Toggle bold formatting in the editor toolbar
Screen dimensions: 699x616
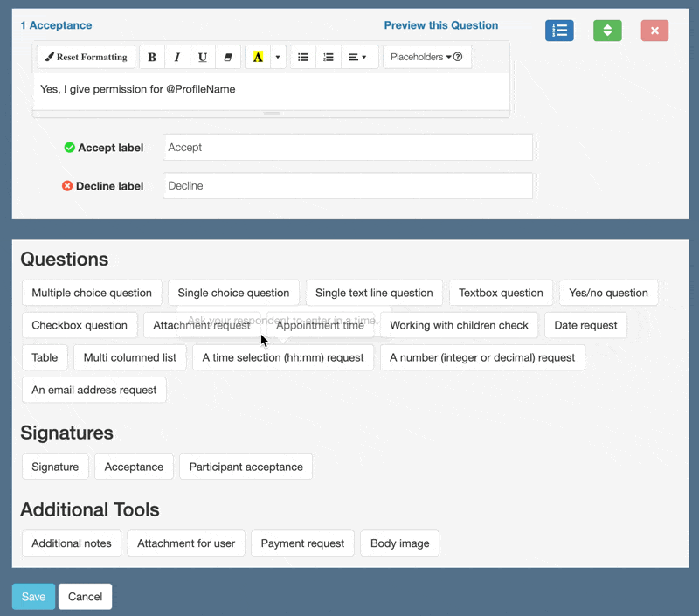click(152, 57)
